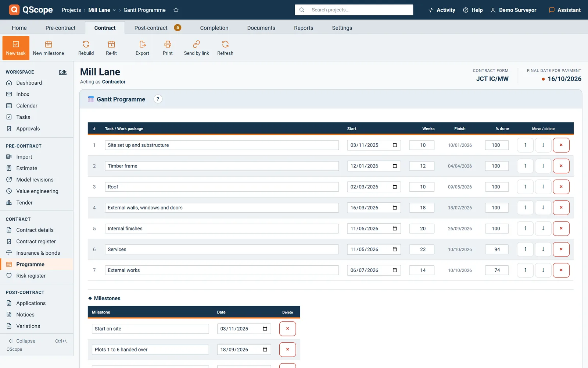588x368 pixels.
Task: Click the Rebuild toolbar icon
Action: 86,48
